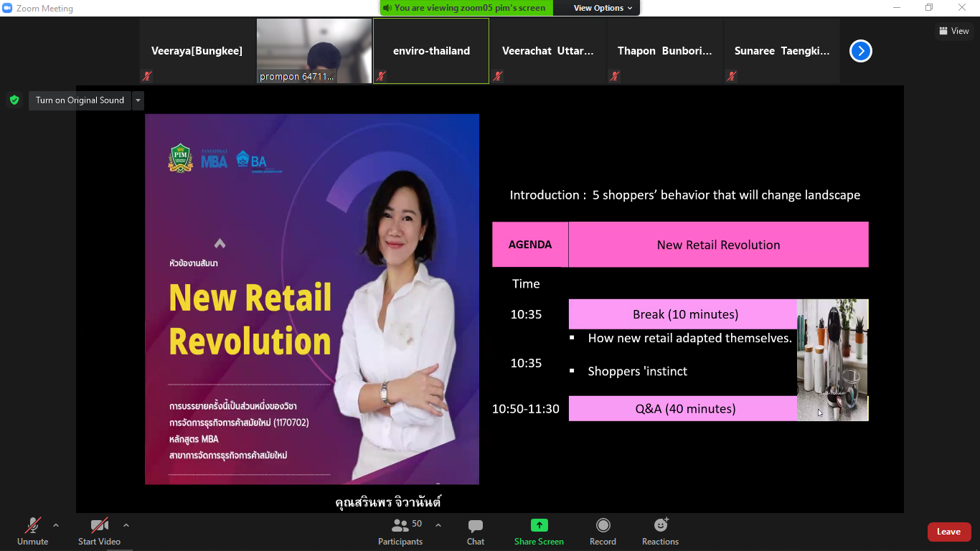Leave the meeting
The width and height of the screenshot is (980, 551).
click(x=948, y=532)
